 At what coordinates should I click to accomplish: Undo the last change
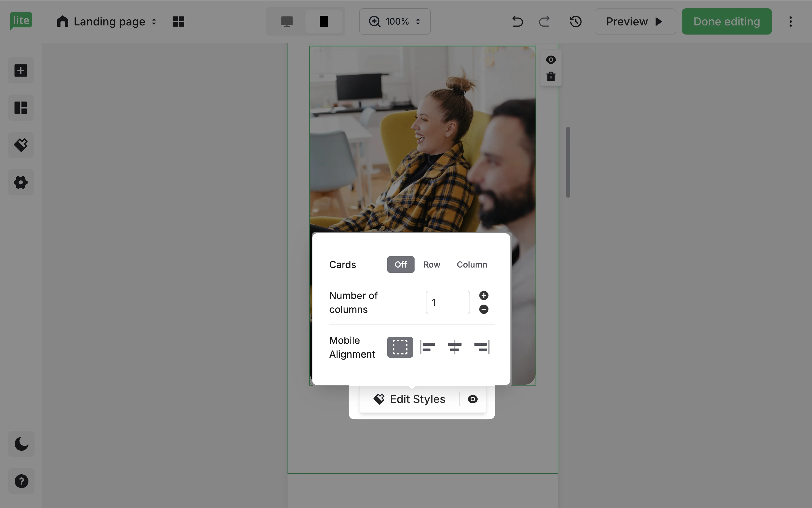pos(517,22)
